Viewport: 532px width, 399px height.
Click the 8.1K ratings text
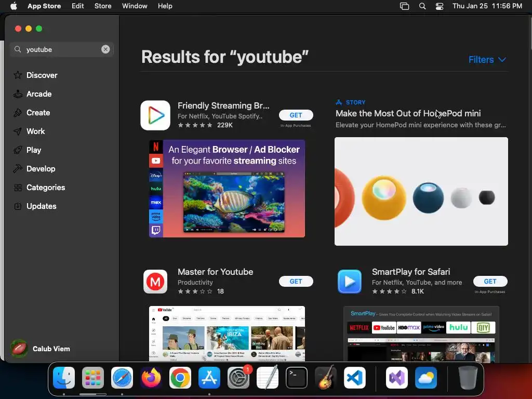coord(418,291)
